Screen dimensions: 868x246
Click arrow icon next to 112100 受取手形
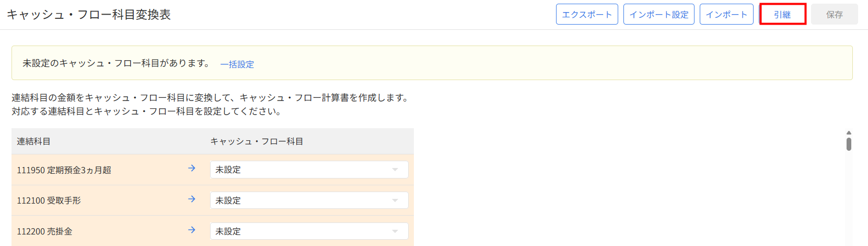(x=192, y=199)
